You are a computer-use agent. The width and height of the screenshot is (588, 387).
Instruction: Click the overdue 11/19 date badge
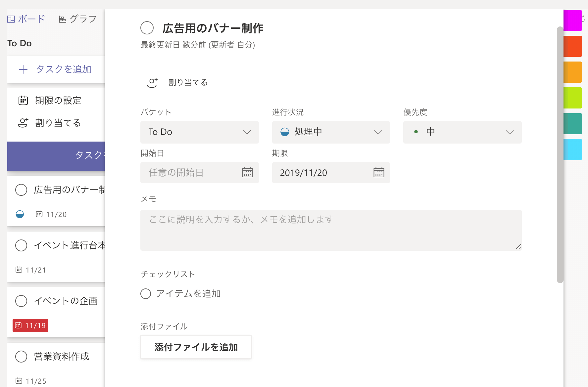tap(30, 325)
